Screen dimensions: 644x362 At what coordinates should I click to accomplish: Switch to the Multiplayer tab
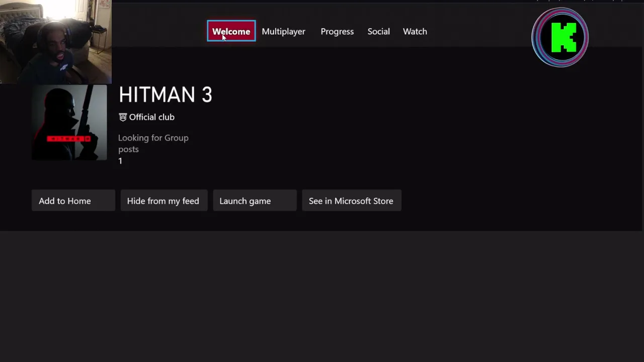283,31
